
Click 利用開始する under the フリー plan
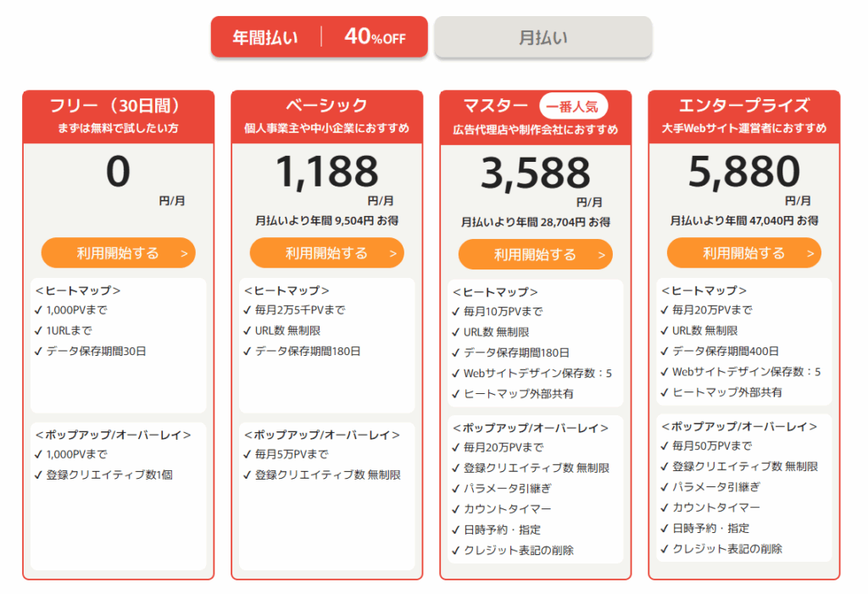pyautogui.click(x=119, y=253)
